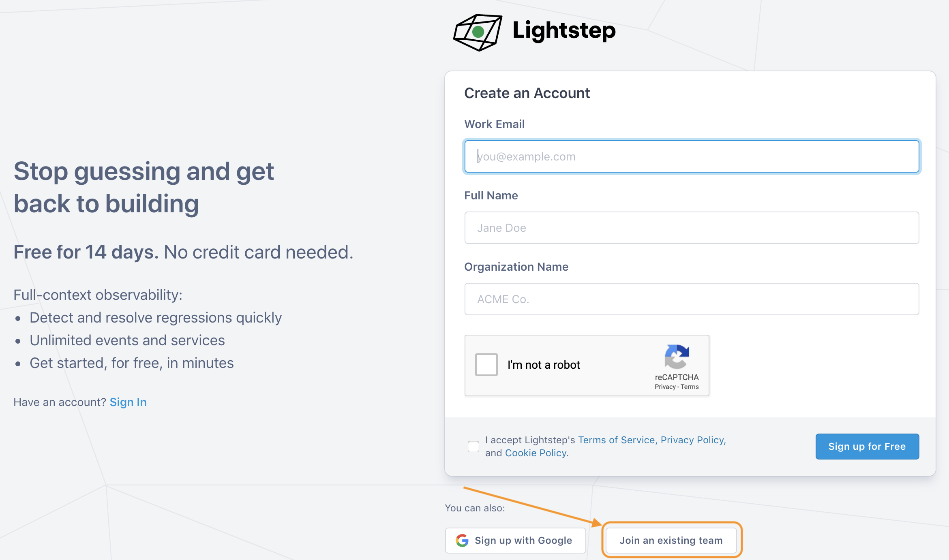949x560 pixels.
Task: Focus the Work Email field
Action: coord(692,156)
